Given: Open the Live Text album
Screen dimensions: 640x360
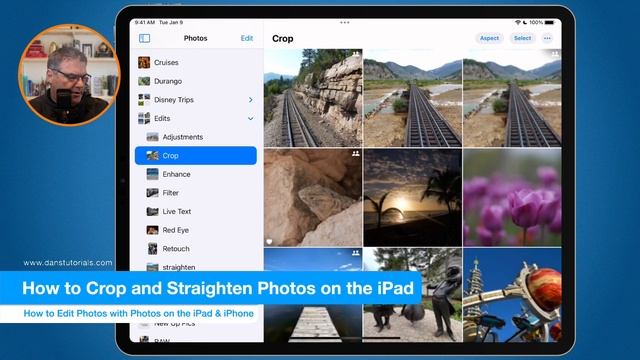Looking at the screenshot, I should coord(196,211).
